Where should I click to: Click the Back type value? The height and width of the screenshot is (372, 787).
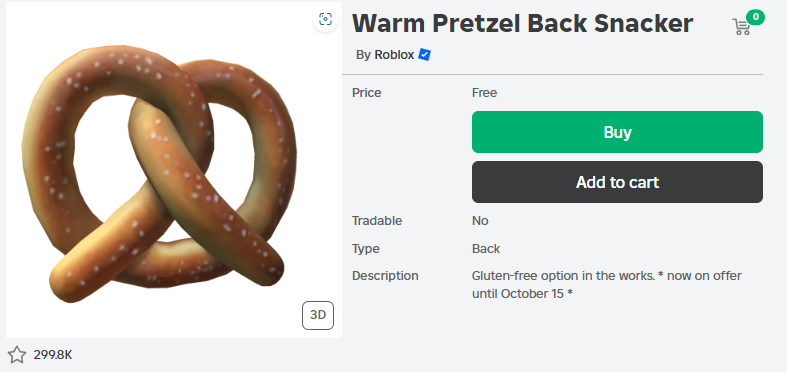486,249
